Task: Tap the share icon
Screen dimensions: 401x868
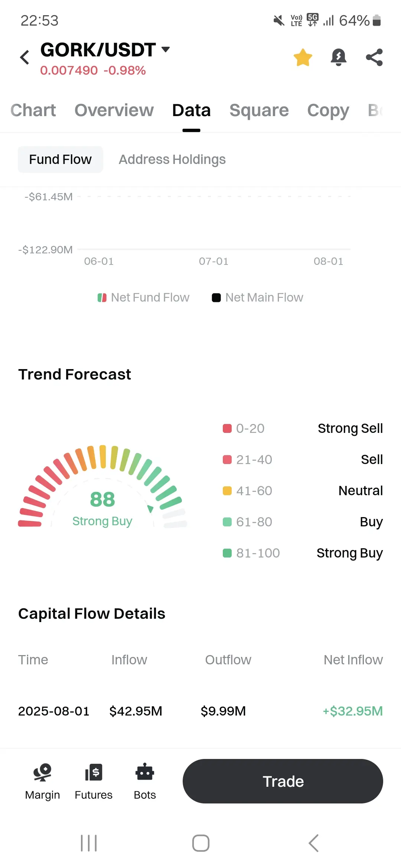Action: click(374, 57)
